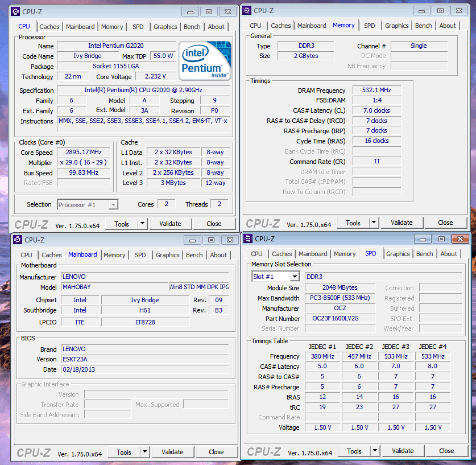Click the Core Speed value 2895.17 MHz
The height and width of the screenshot is (465, 476).
click(84, 152)
